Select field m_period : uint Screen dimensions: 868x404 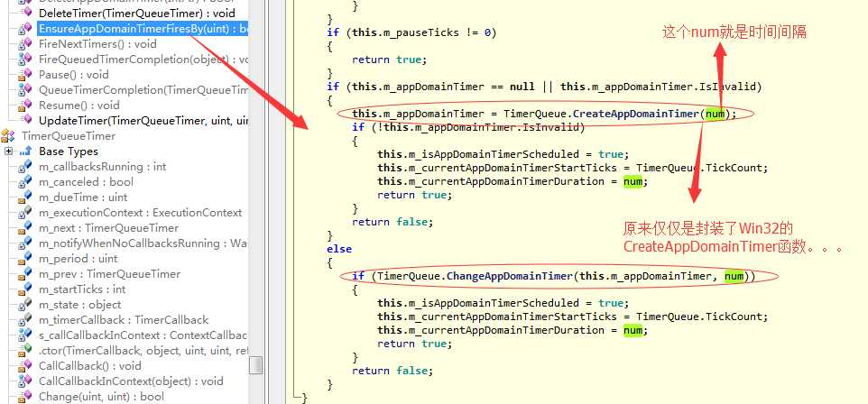pyautogui.click(x=78, y=259)
